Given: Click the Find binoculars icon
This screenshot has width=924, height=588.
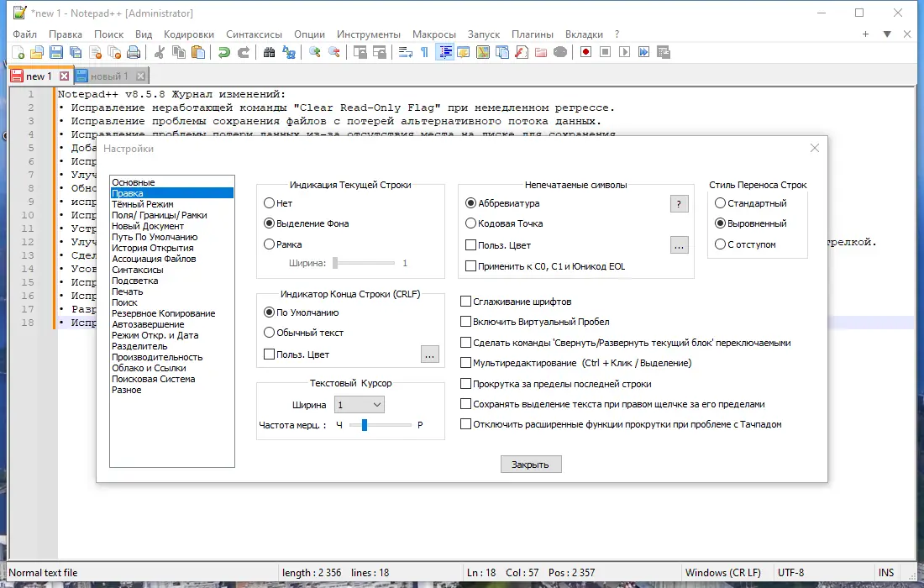Looking at the screenshot, I should coord(270,52).
